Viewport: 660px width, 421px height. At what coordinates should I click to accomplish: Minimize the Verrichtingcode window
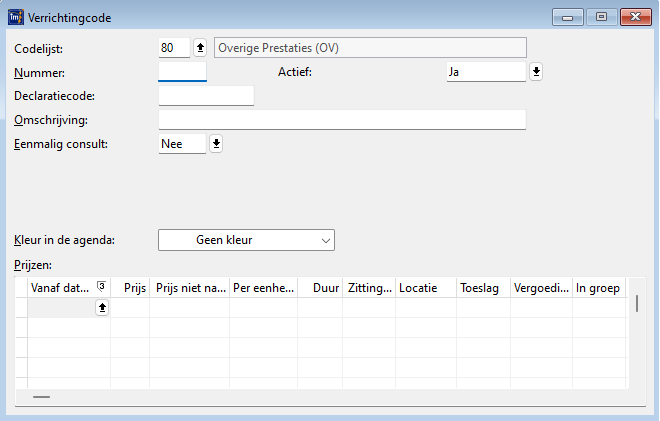[x=568, y=17]
